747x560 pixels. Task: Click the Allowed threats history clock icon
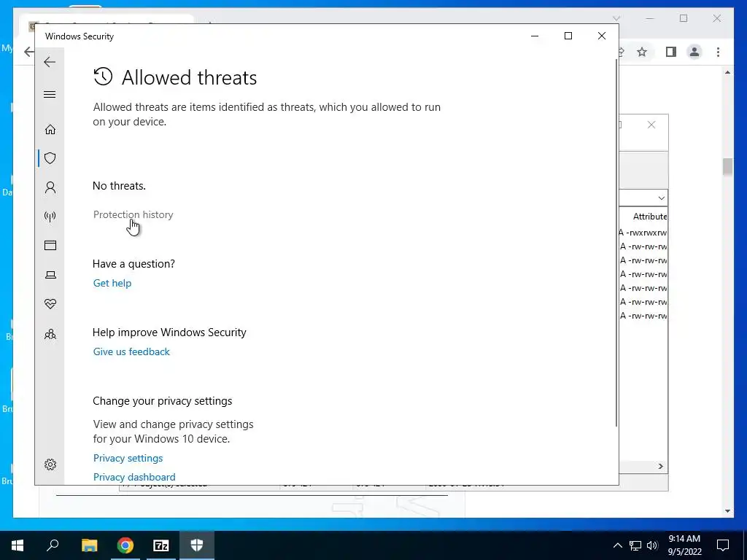(x=103, y=77)
